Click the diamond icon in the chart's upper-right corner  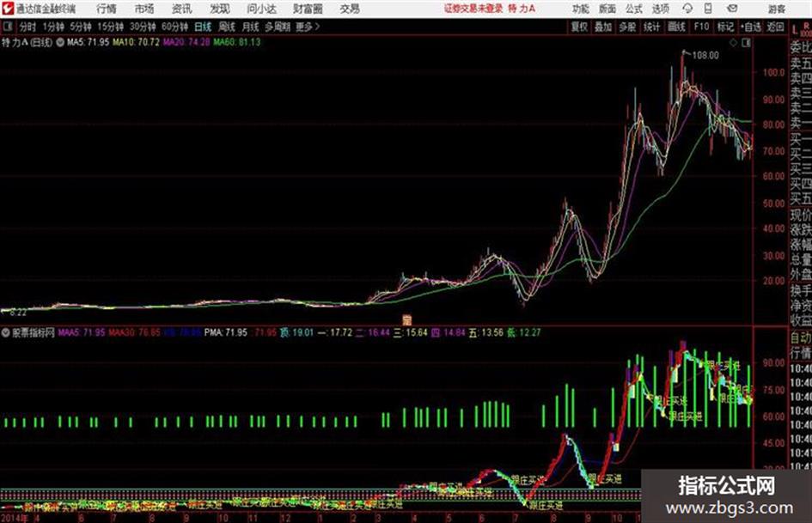[733, 43]
